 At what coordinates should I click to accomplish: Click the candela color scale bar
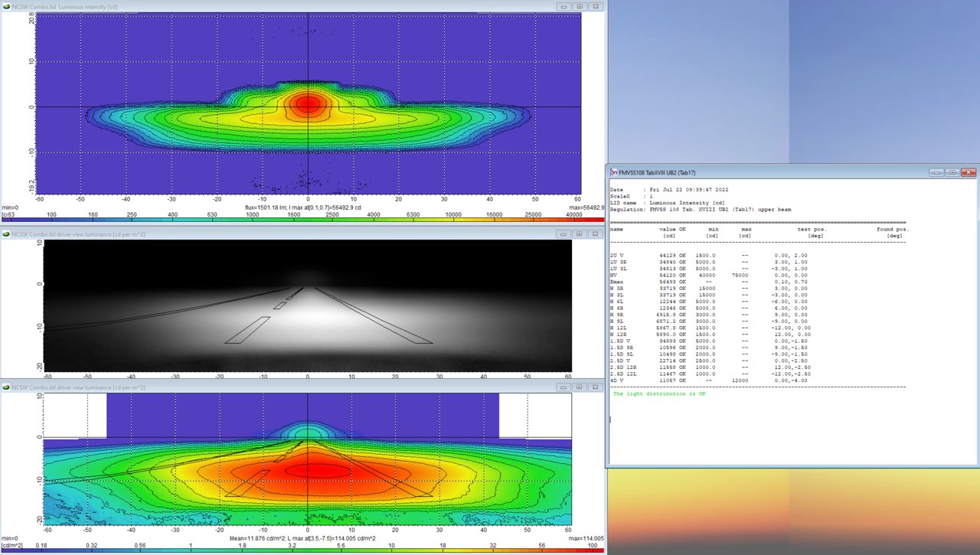[302, 220]
